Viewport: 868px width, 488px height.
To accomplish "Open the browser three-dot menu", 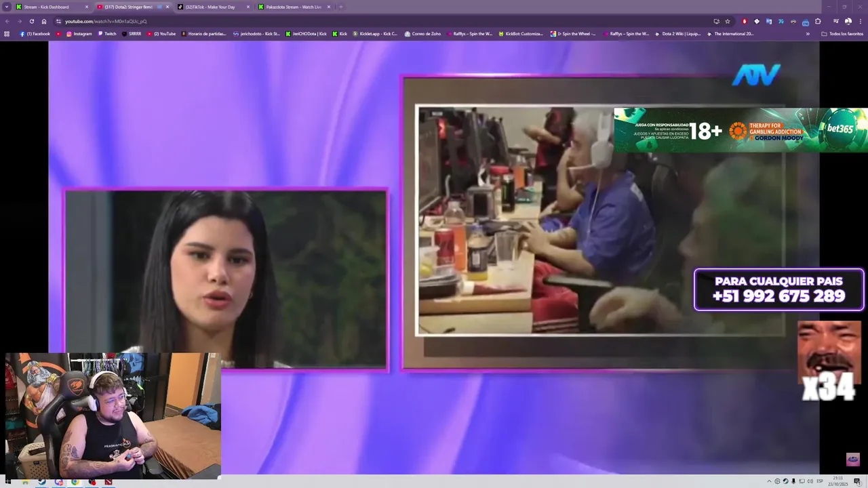I will (860, 21).
